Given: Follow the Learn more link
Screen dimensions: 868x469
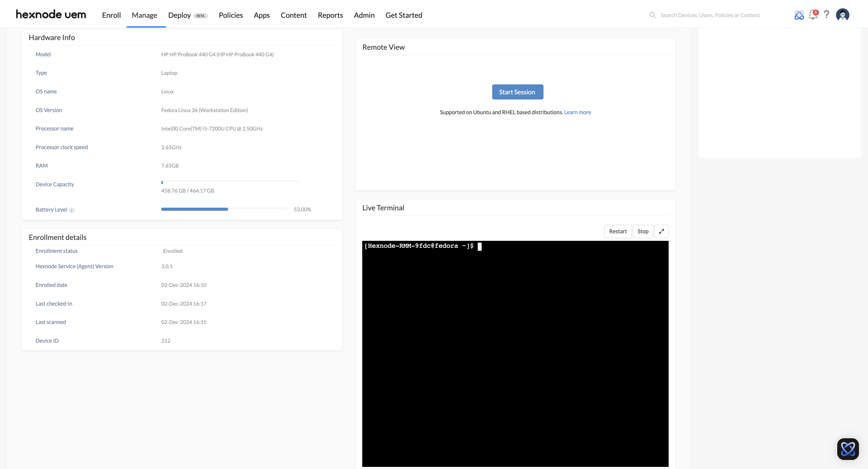Looking at the screenshot, I should point(577,112).
